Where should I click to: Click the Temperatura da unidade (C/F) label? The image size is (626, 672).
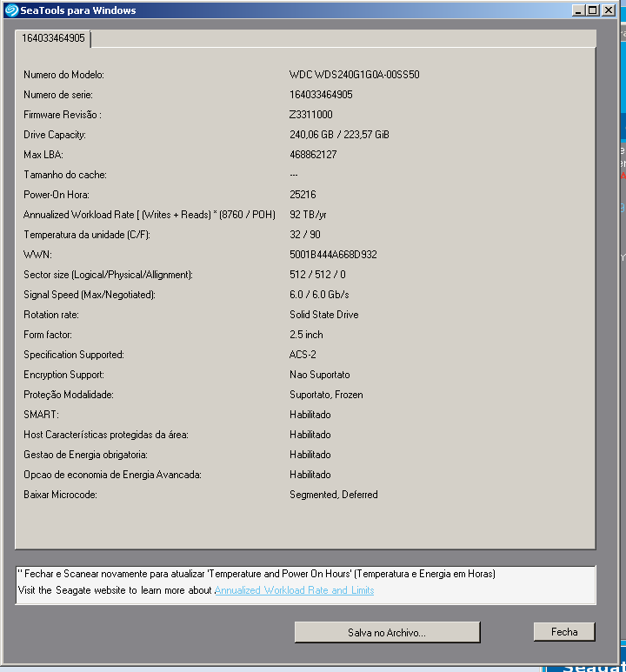click(87, 235)
